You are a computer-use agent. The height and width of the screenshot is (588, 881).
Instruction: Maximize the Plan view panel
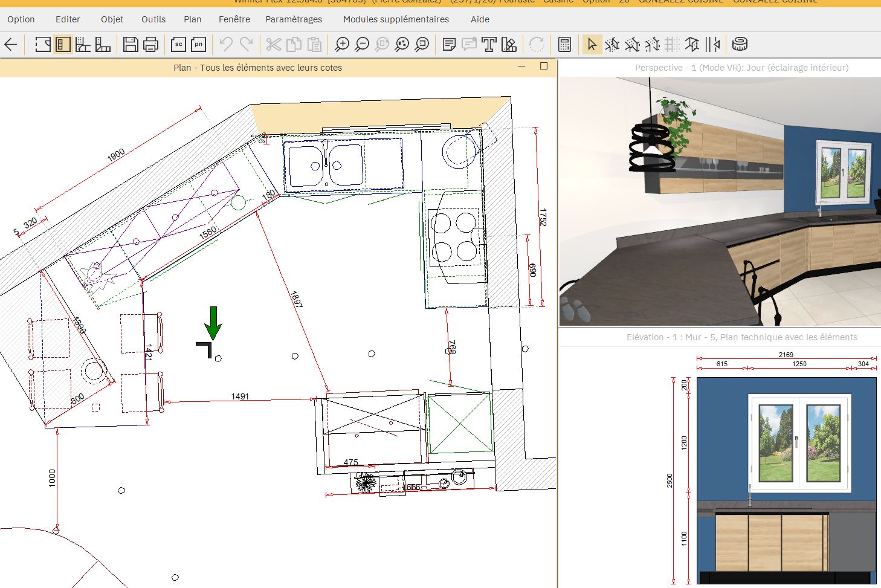tap(544, 66)
